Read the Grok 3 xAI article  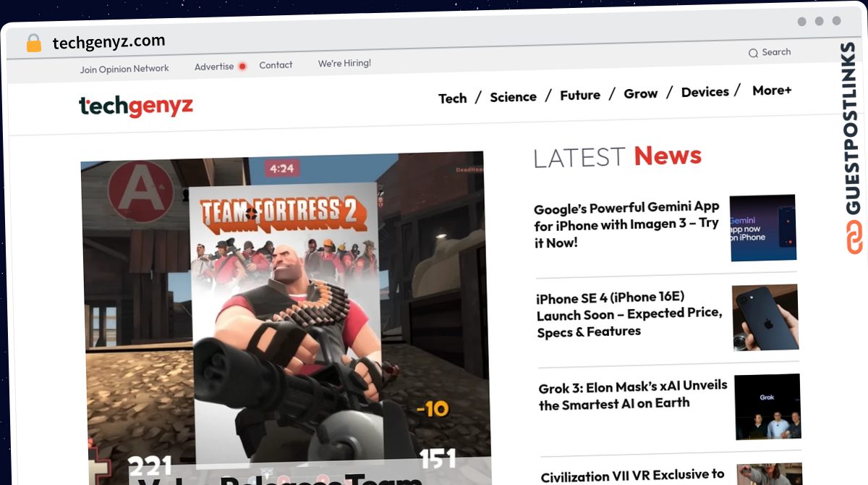pos(633,395)
